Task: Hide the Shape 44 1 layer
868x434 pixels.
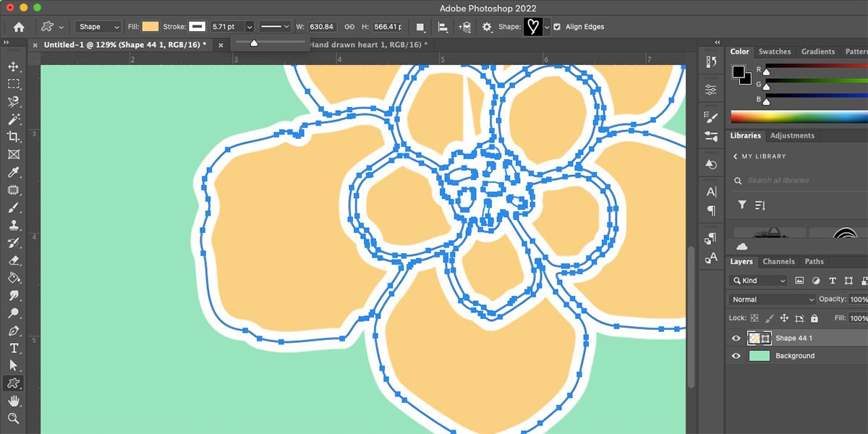Action: click(x=736, y=338)
